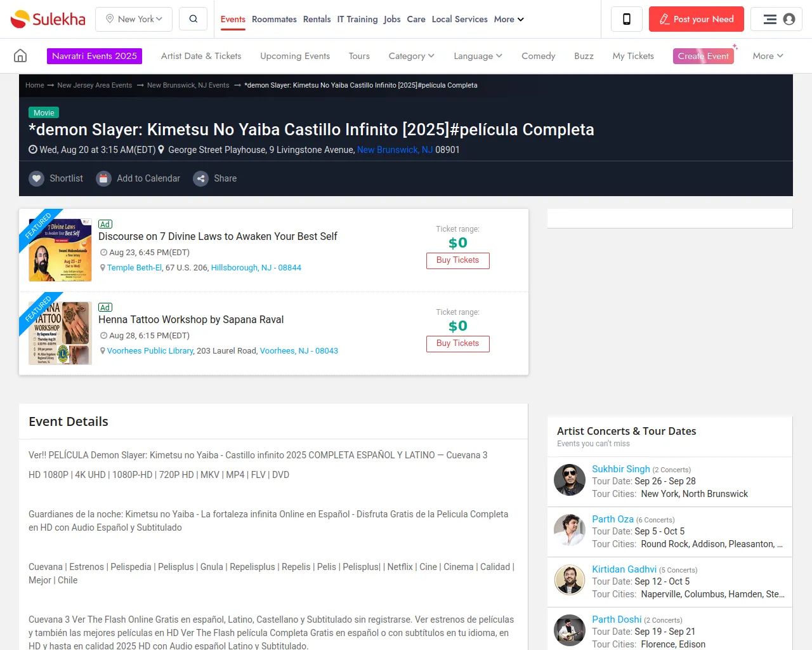Click the New Brunswick, NJ venue link

tap(395, 150)
